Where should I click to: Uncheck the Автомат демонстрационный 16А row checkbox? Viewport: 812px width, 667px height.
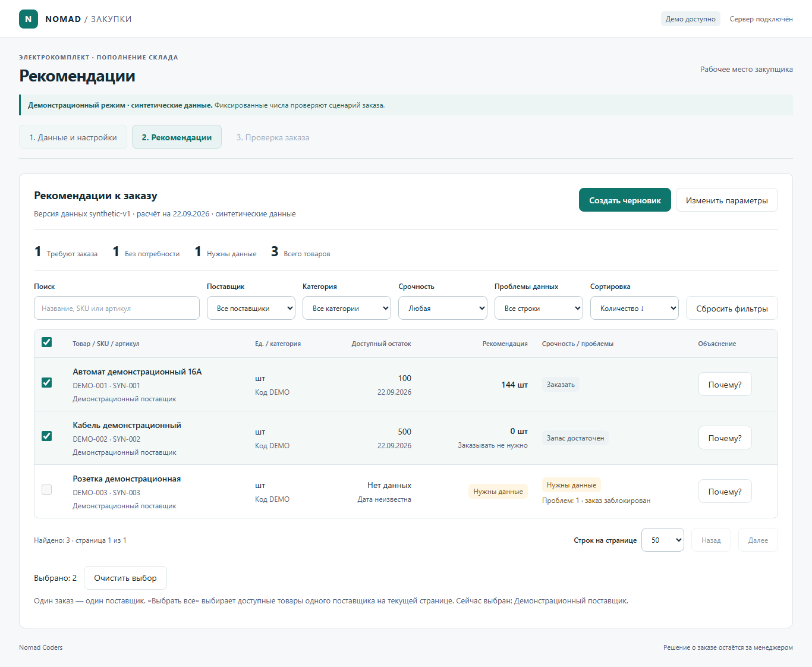pos(47,383)
